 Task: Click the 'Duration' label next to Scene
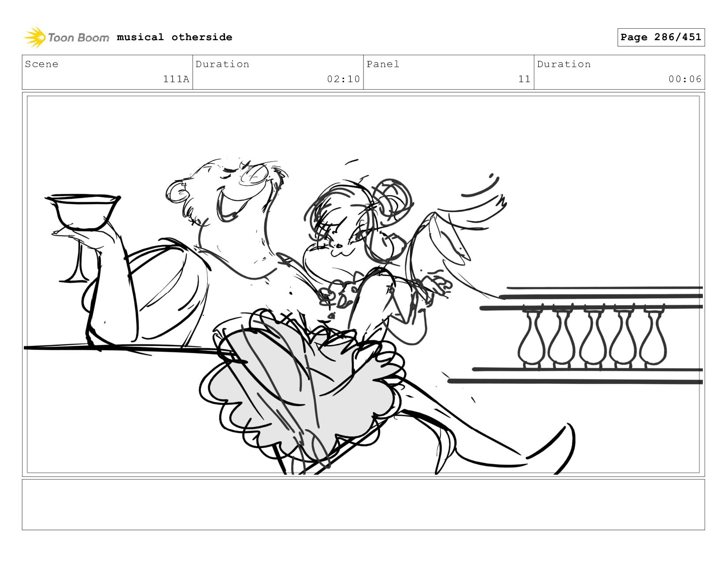(x=222, y=64)
